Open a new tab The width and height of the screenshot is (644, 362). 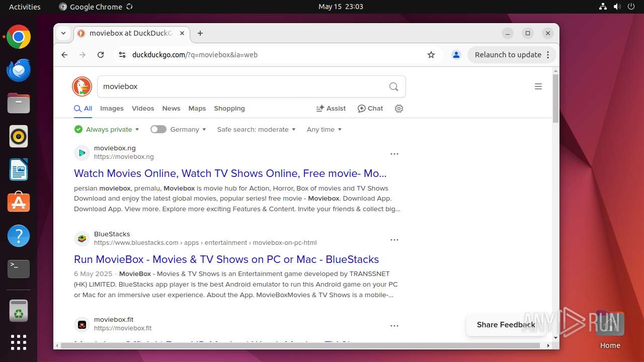click(x=200, y=33)
